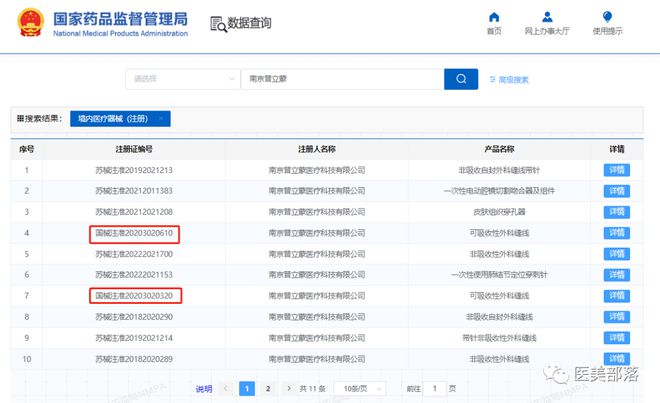660x403 pixels.
Task: Open the 说明 link near pagination
Action: (x=204, y=389)
